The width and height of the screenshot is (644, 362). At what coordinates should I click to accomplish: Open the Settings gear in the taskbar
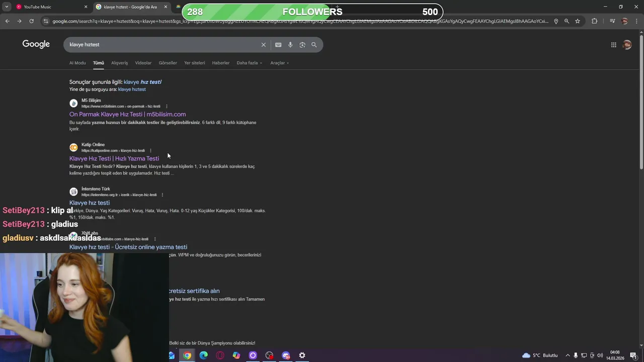point(302,355)
